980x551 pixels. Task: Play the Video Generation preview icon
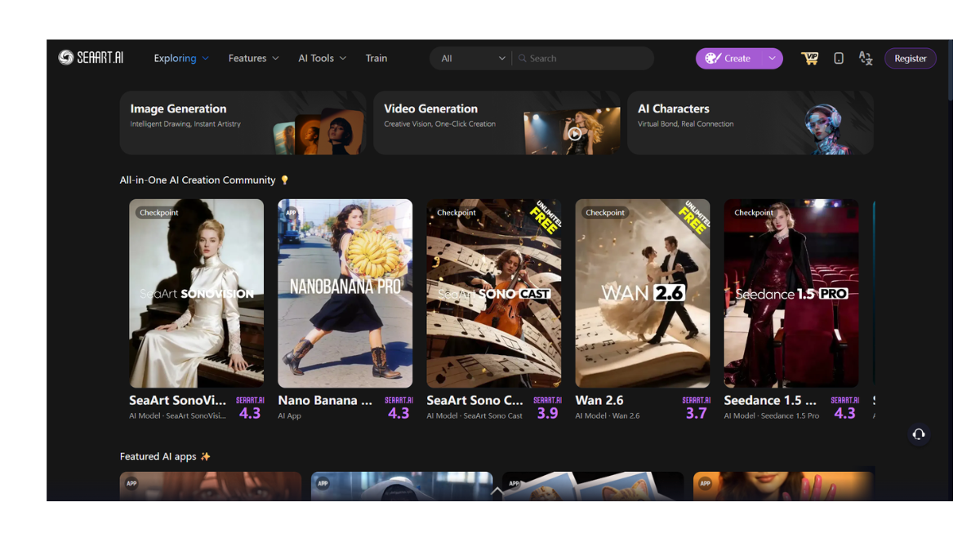(575, 134)
